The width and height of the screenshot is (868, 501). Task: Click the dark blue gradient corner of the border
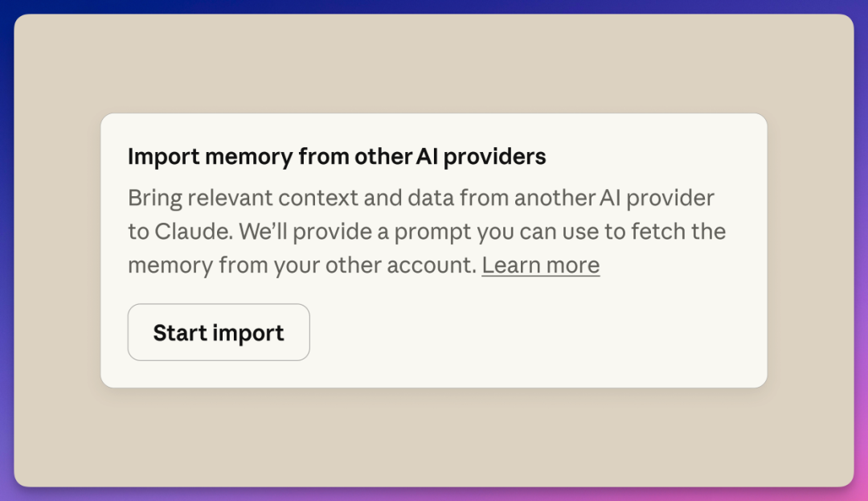click(x=6, y=6)
